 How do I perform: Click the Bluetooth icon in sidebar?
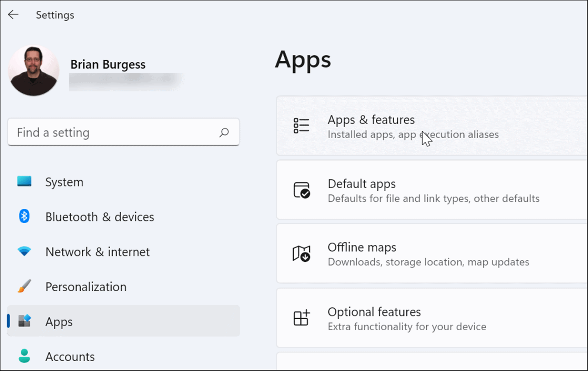point(24,217)
